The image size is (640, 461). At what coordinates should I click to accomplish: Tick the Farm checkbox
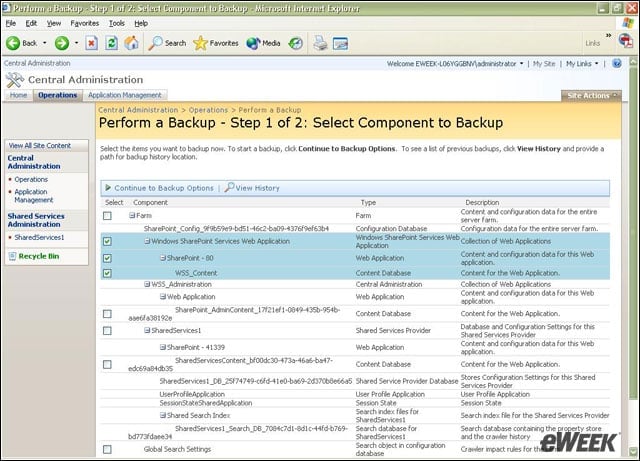pyautogui.click(x=107, y=216)
